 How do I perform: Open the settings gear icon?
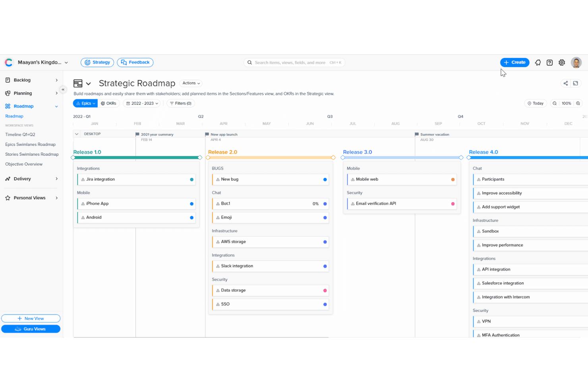[562, 62]
